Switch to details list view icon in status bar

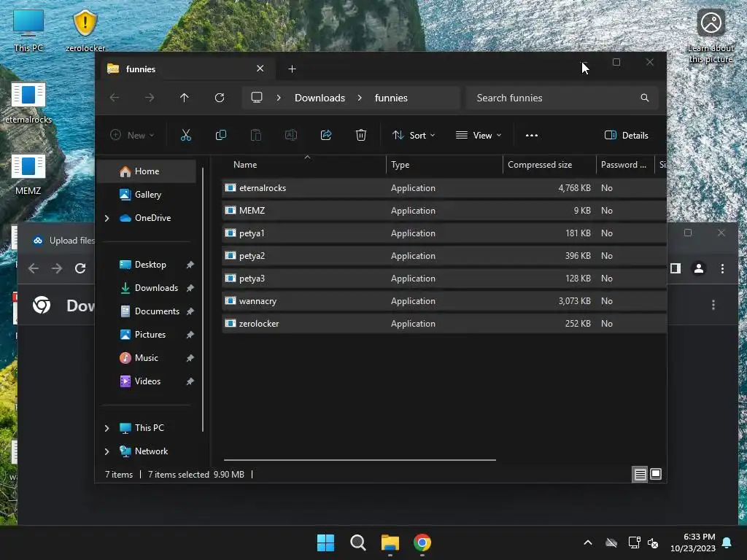pos(640,474)
